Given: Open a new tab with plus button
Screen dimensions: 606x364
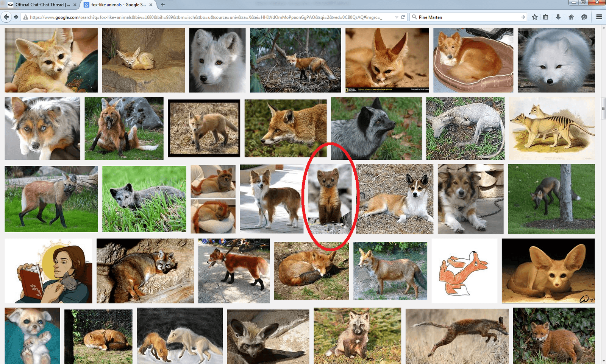Looking at the screenshot, I should coord(163,5).
